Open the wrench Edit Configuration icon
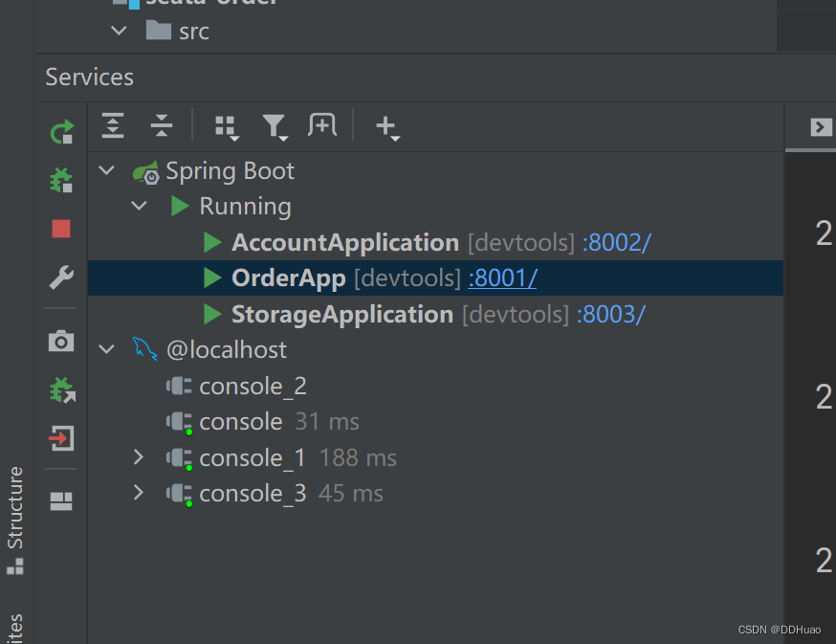Screen dimensions: 836x644 (61, 278)
